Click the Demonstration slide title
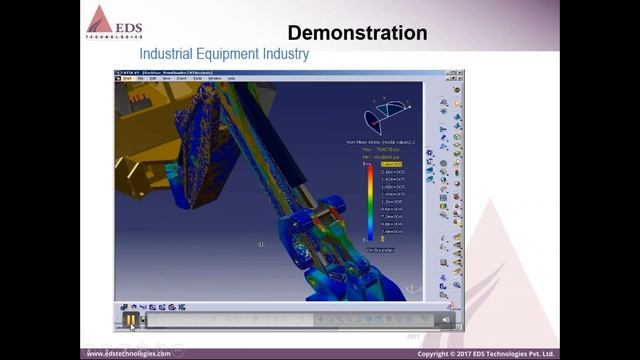The image size is (640, 360). (358, 33)
